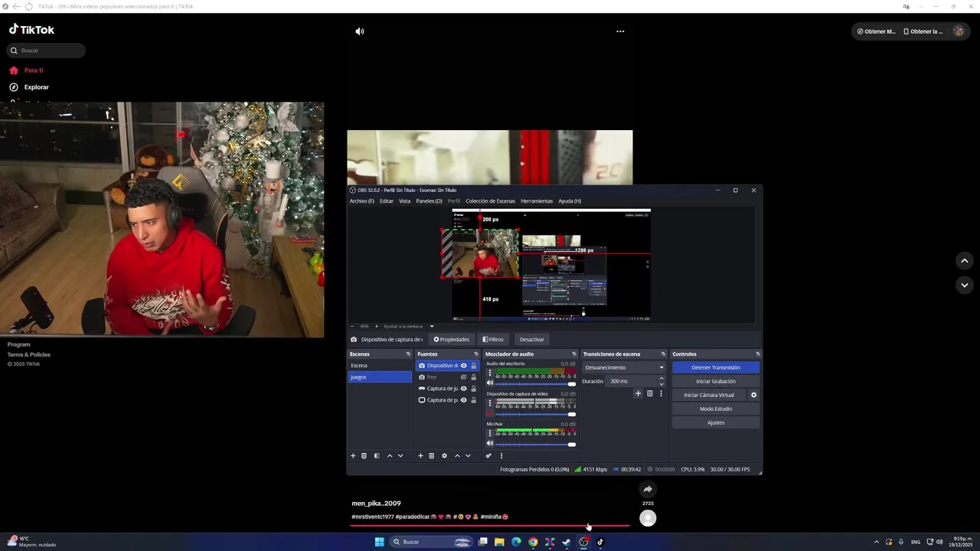Screen dimensions: 980x551
Task: Unmute the Dispositivo de captura de video channel
Action: click(x=490, y=413)
